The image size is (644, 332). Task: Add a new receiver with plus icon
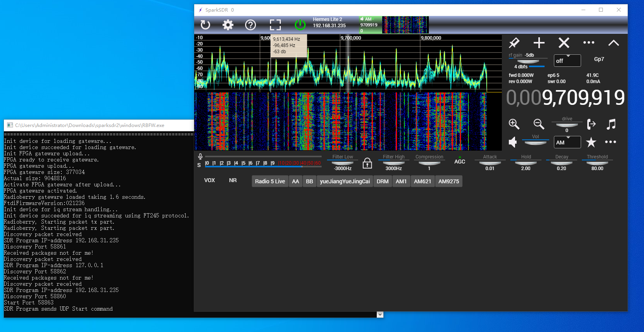point(539,43)
